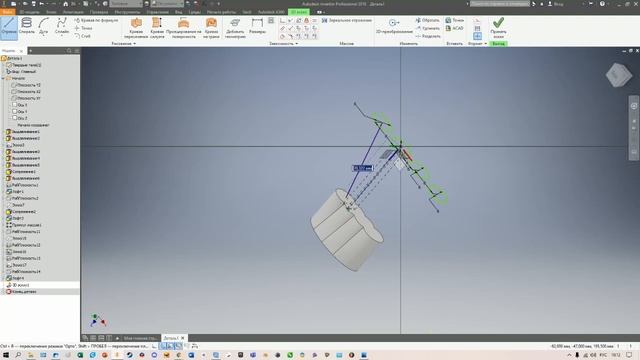The image size is (640, 360).
Task: Select the Спираль (Helical curve) tool
Action: (27, 26)
